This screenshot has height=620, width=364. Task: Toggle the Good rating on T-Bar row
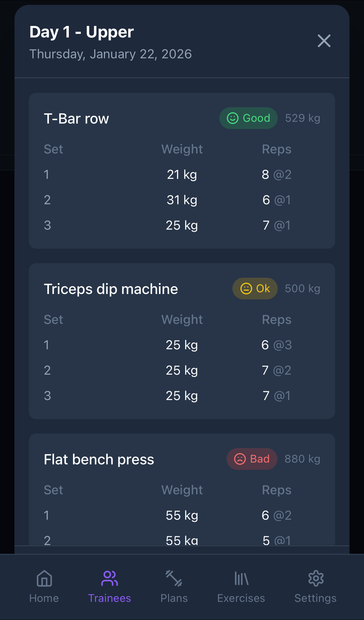coord(248,118)
